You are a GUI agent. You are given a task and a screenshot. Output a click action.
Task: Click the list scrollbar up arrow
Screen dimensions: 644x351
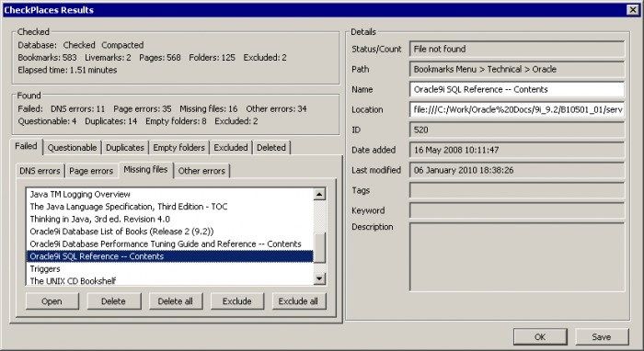pyautogui.click(x=319, y=195)
